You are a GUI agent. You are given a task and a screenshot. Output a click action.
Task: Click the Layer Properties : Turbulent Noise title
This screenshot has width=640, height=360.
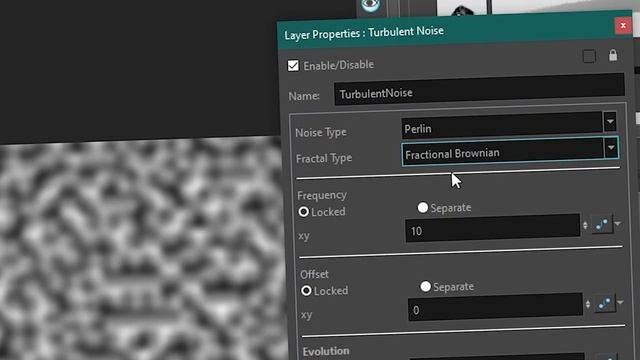364,33
